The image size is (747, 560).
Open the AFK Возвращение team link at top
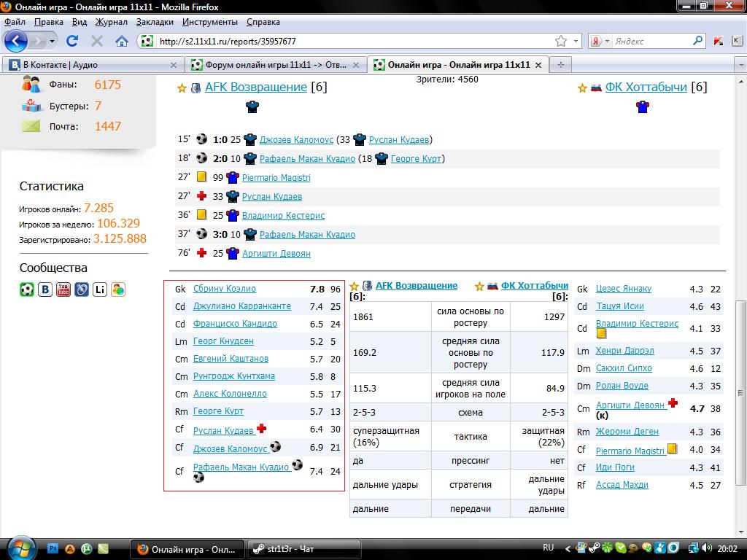[x=255, y=87]
